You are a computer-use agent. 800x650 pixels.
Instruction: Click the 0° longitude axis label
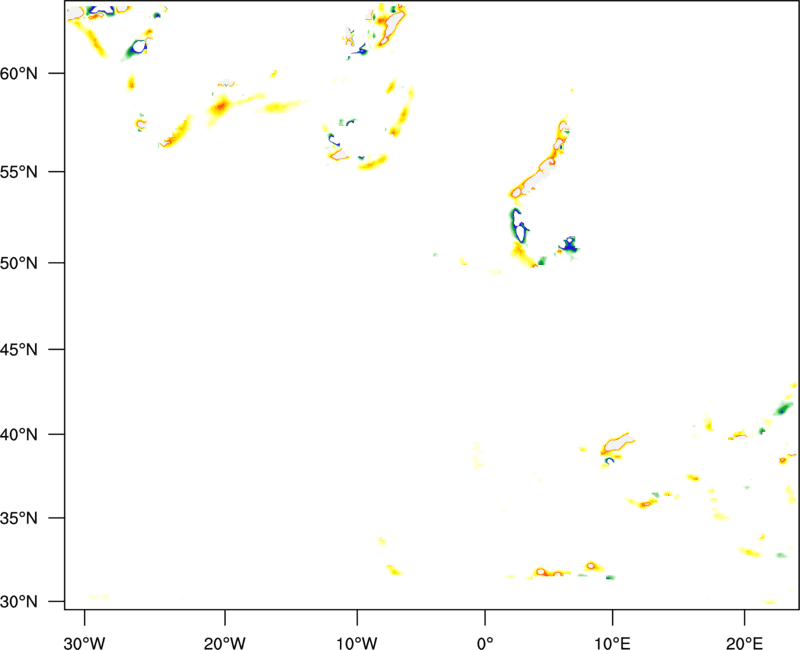[x=485, y=643]
